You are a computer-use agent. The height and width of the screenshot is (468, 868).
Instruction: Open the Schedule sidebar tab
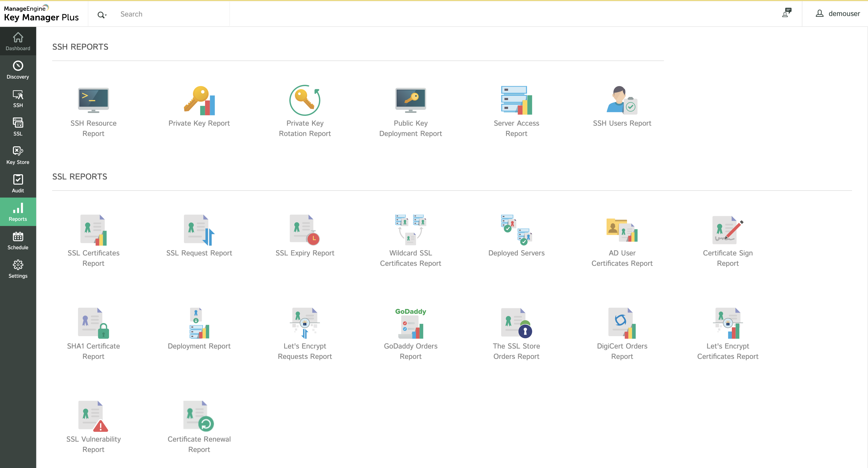click(18, 240)
